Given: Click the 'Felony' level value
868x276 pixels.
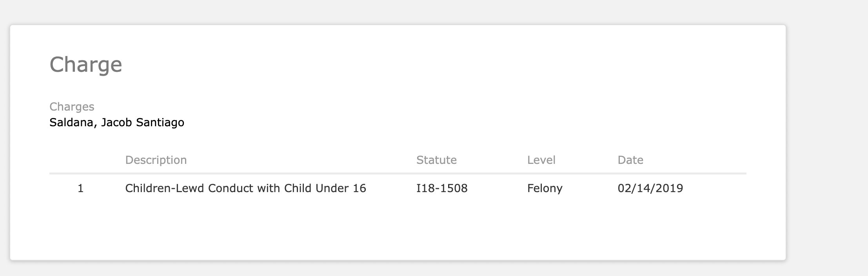Looking at the screenshot, I should click(x=545, y=189).
